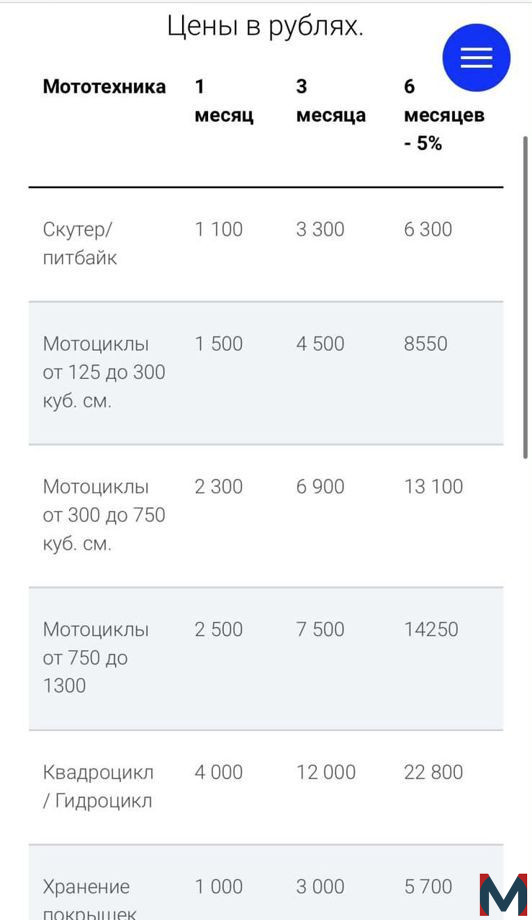Viewport: 532px width, 920px height.
Task: Click the 14250 six-month price cell
Action: click(x=431, y=629)
